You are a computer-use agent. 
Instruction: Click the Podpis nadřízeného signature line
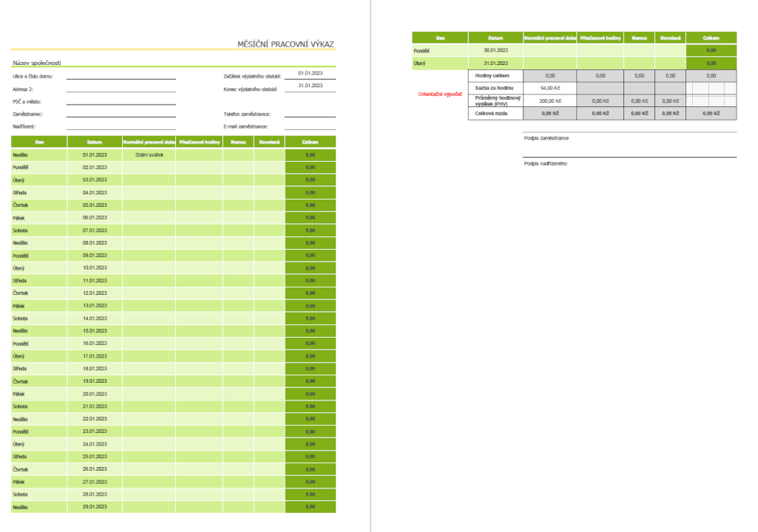pos(629,158)
